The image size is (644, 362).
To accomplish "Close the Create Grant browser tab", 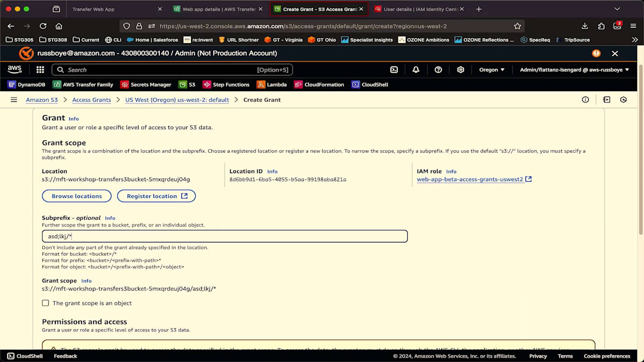I will coord(361,9).
